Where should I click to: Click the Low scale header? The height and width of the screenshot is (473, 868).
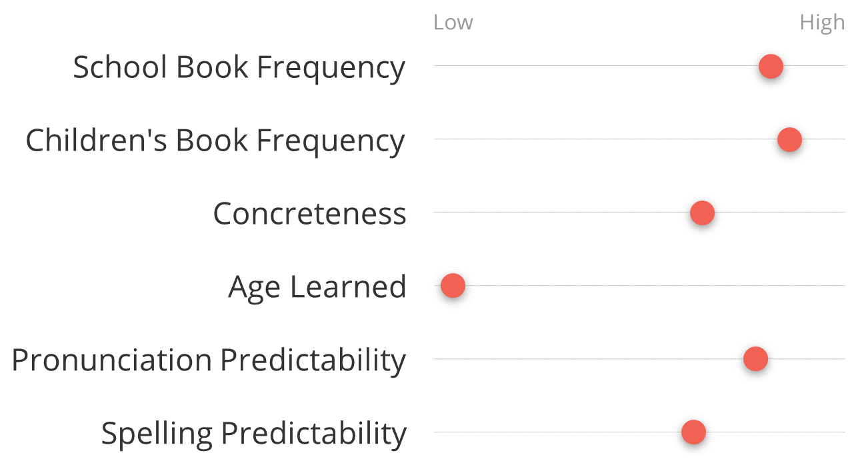click(453, 23)
